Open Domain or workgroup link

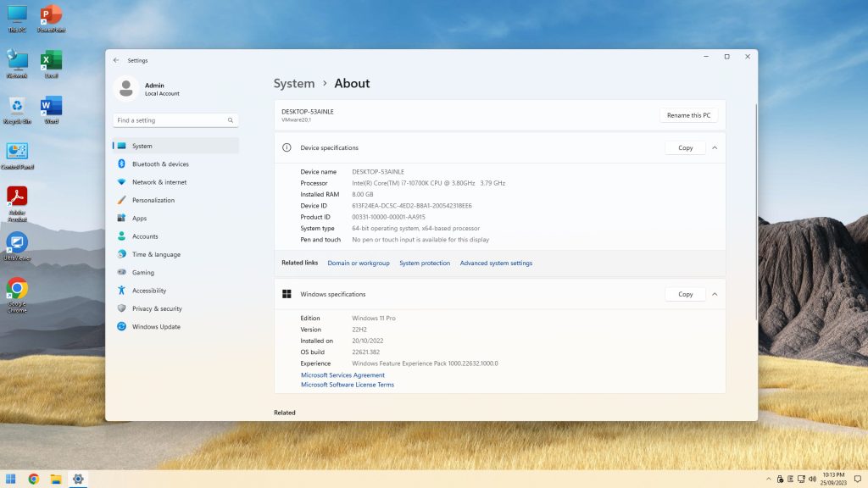click(359, 263)
